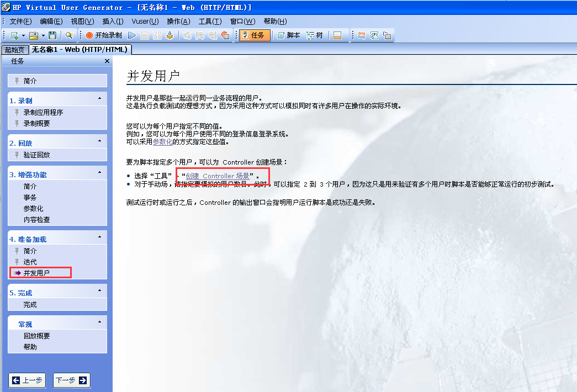Collapse the 5. 完成 section
The image size is (577, 392).
click(100, 290)
